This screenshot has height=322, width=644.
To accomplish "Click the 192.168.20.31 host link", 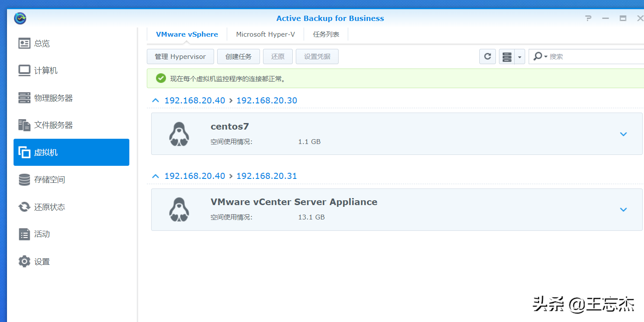I will pos(267,176).
